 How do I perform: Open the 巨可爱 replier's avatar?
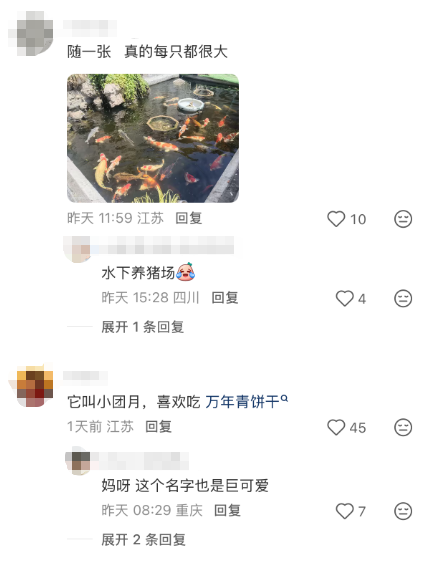pos(78,461)
